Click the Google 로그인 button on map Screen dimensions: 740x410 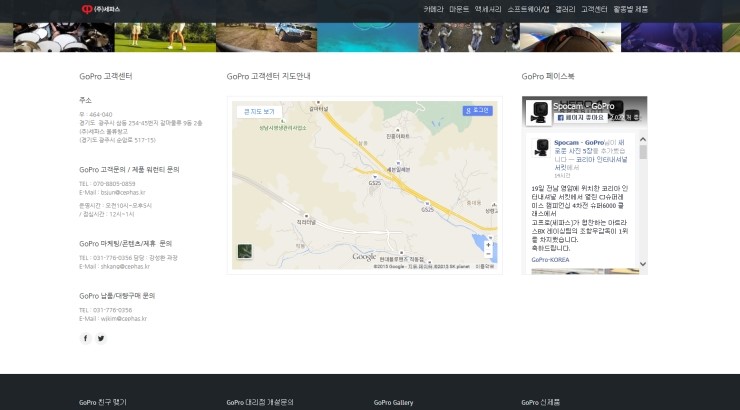[478, 110]
